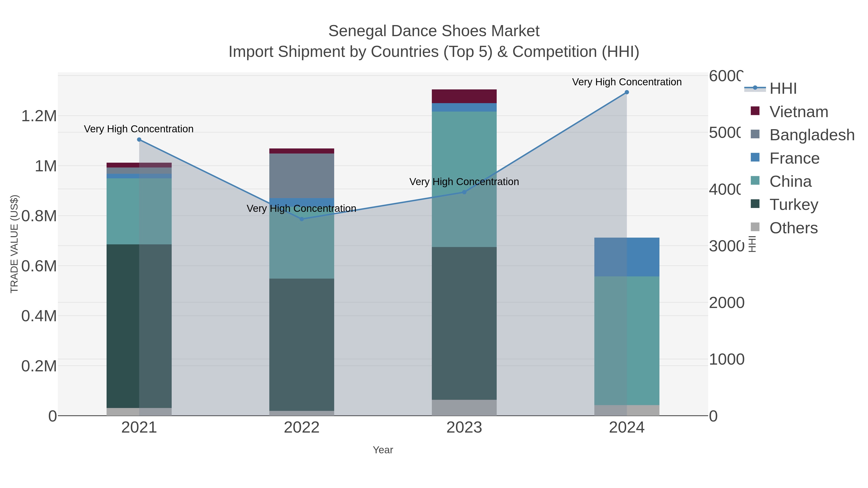Click the 1.2M y-axis tick label
Image resolution: width=868 pixels, height=488 pixels.
pyautogui.click(x=39, y=116)
